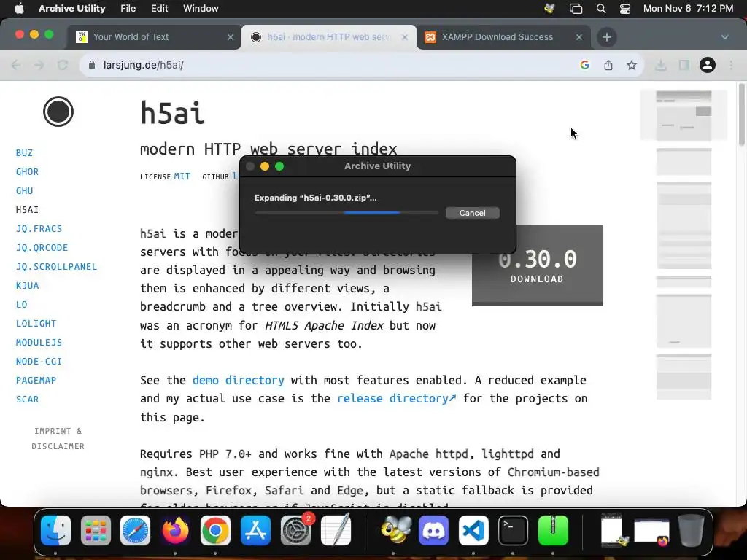Viewport: 747px width, 560px height.
Task: Open the GHU project link
Action: coord(24,191)
